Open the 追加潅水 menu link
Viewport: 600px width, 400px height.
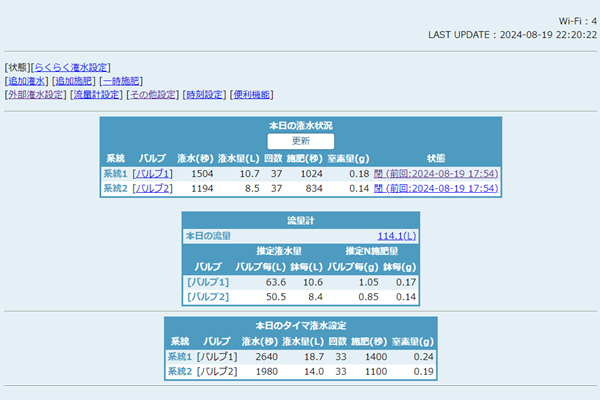(x=25, y=81)
